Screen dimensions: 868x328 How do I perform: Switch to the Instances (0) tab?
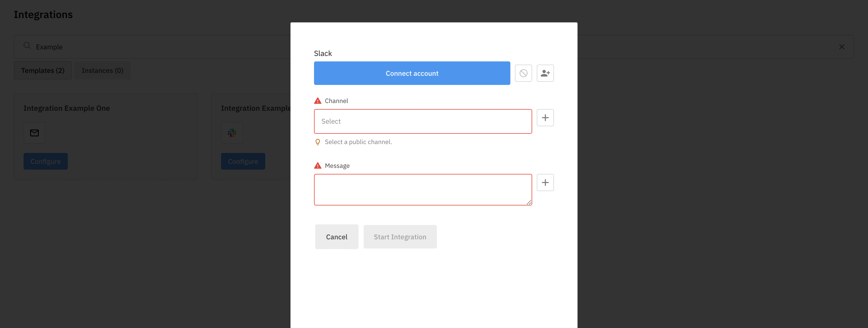point(102,70)
